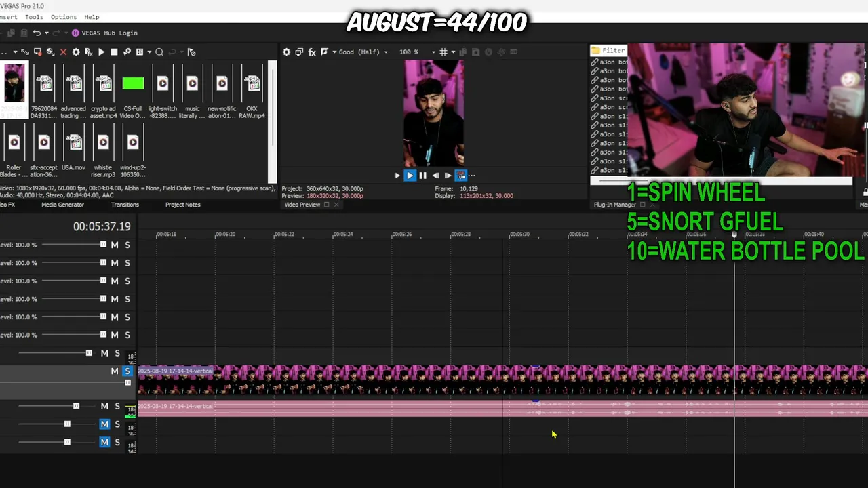Image resolution: width=868 pixels, height=488 pixels.
Task: Expand the Undo history dropdown arrow
Action: [x=46, y=33]
